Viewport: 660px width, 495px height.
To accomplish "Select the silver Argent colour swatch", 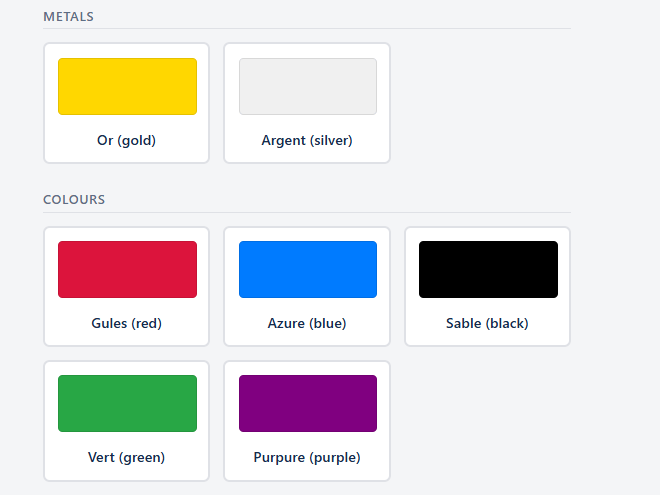I will tap(307, 86).
